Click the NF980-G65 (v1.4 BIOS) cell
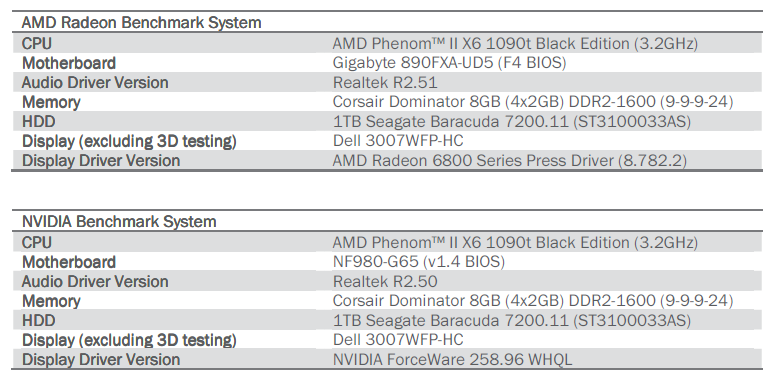Image resolution: width=776 pixels, height=384 pixels. pyautogui.click(x=419, y=262)
